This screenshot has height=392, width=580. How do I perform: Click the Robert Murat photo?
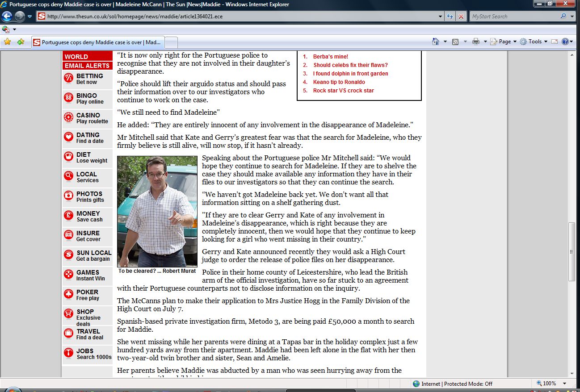157,211
